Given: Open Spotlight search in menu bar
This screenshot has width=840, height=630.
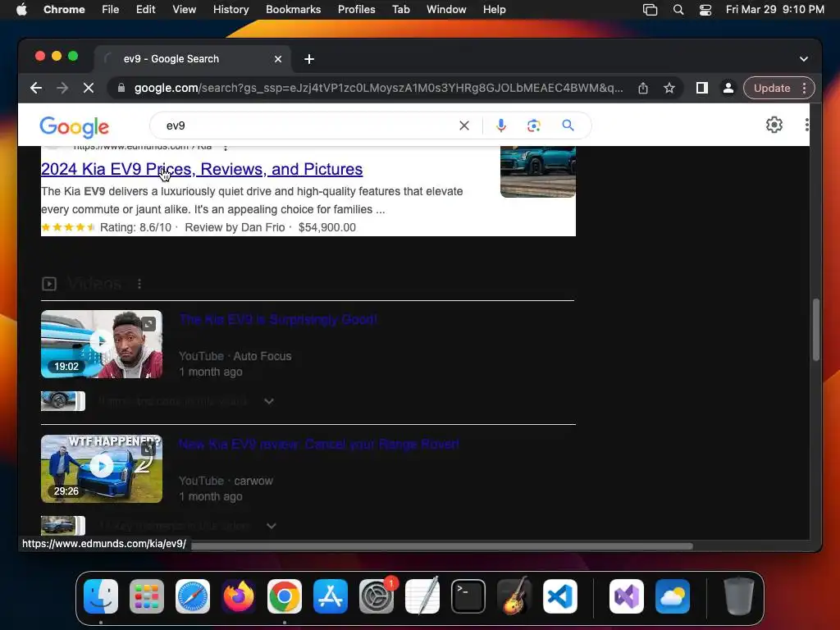Looking at the screenshot, I should click(678, 10).
